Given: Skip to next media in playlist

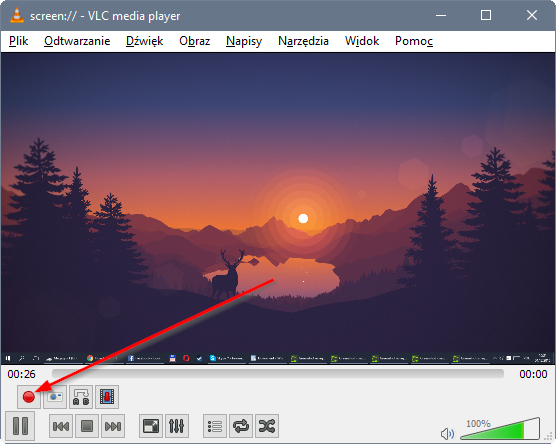Looking at the screenshot, I should coord(113,426).
